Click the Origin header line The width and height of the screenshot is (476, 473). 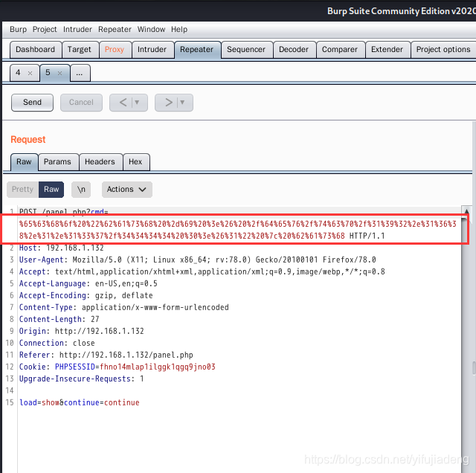(x=81, y=331)
